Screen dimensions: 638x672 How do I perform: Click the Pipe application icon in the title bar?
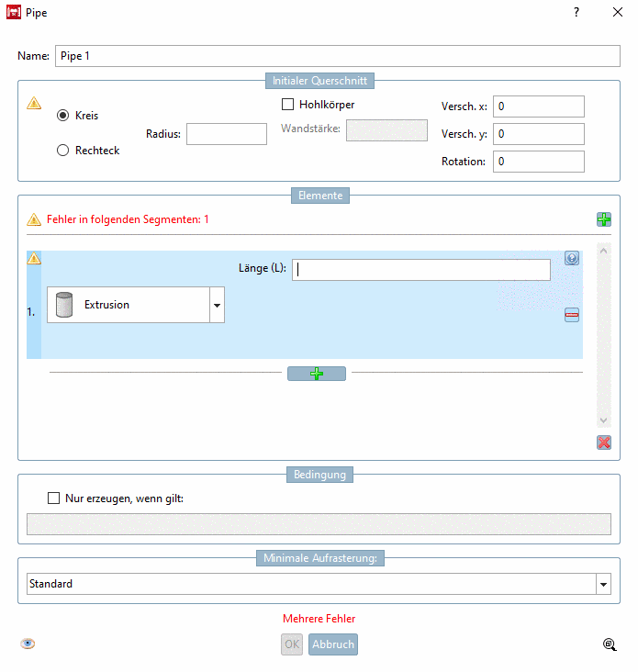pos(14,12)
